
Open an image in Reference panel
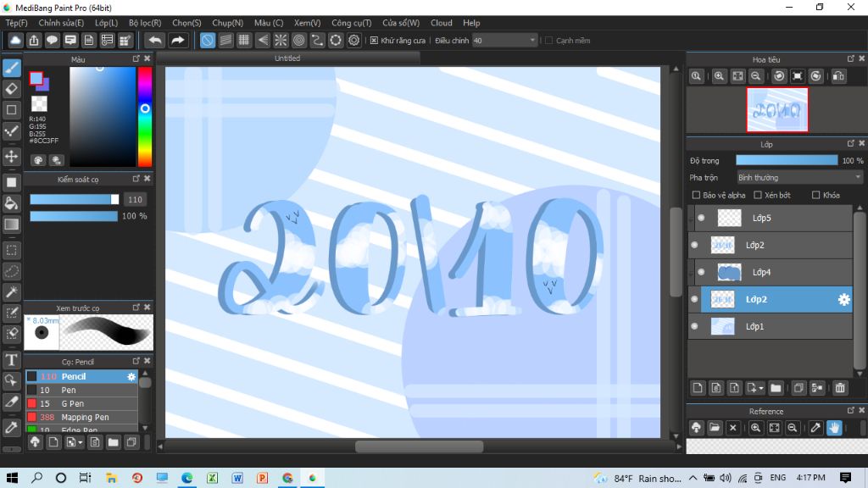tap(715, 428)
